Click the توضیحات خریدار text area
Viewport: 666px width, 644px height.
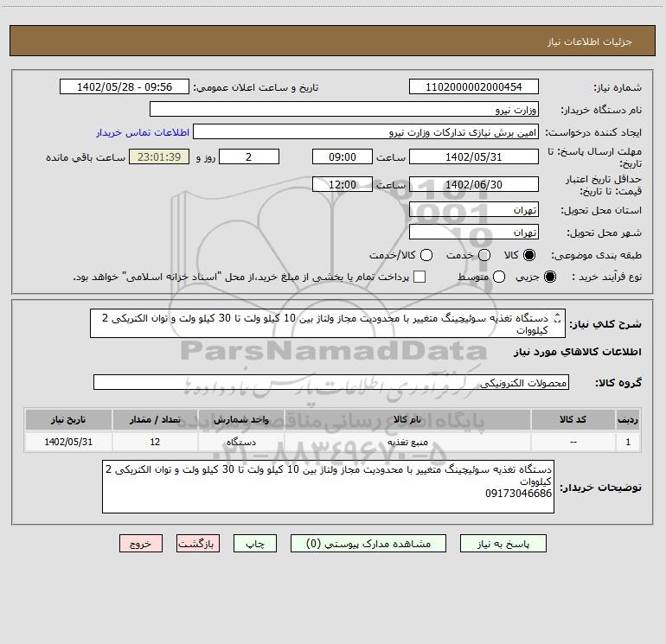pyautogui.click(x=328, y=487)
